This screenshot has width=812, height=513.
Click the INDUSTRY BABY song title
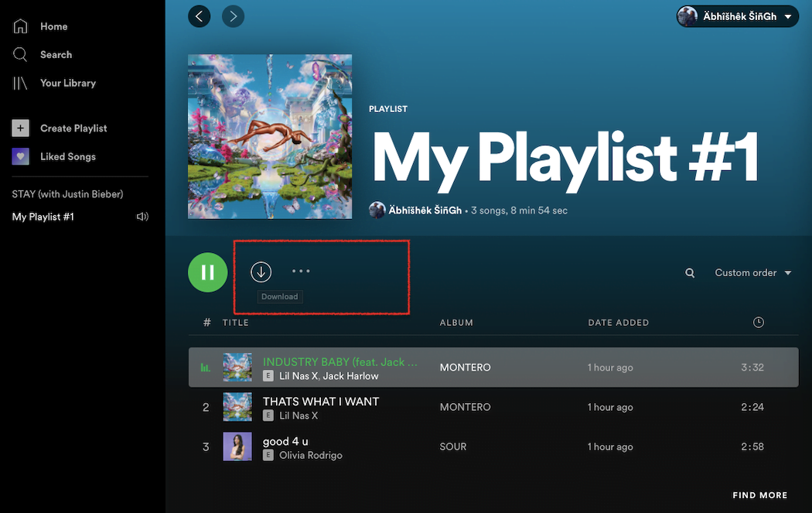click(339, 361)
